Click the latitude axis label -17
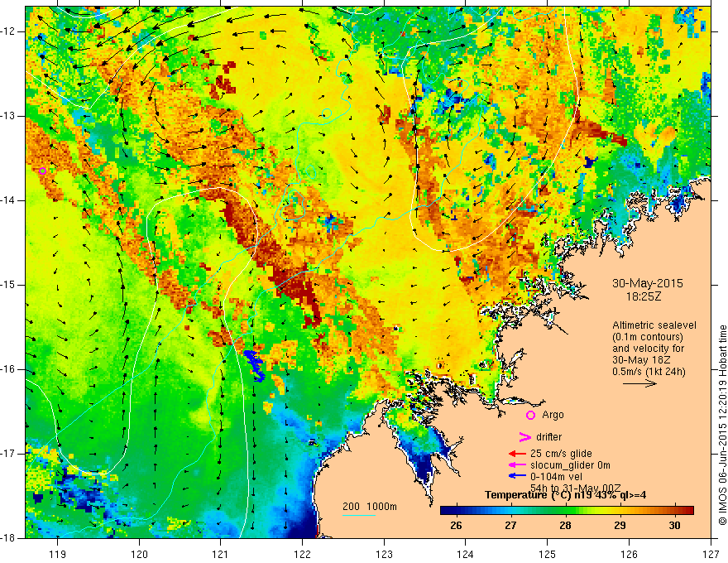This screenshot has width=728, height=563. 9,454
